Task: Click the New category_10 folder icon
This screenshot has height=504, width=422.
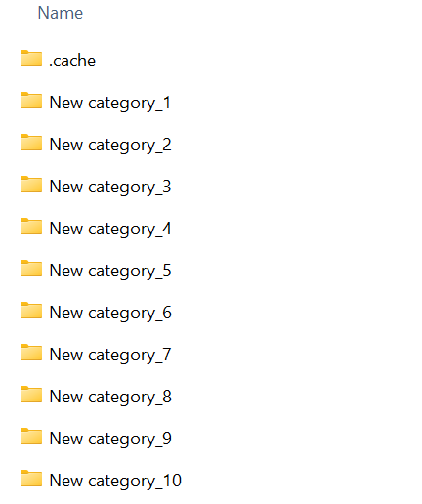Action: pos(31,479)
